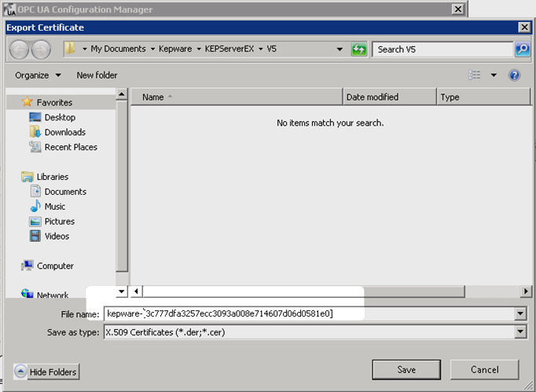Viewport: 536px width, 392px height.
Task: Expand the arrow before Kepware breadcrumb
Action: point(152,49)
